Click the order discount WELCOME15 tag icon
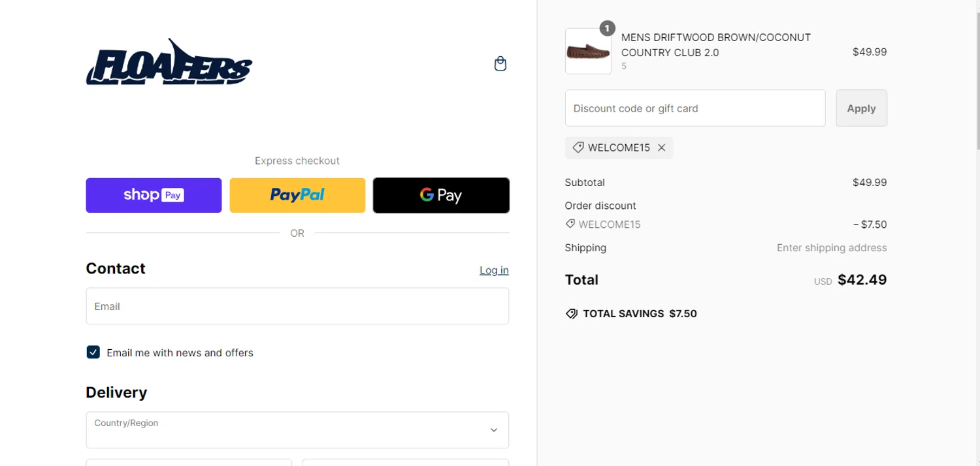980x466 pixels. [570, 224]
